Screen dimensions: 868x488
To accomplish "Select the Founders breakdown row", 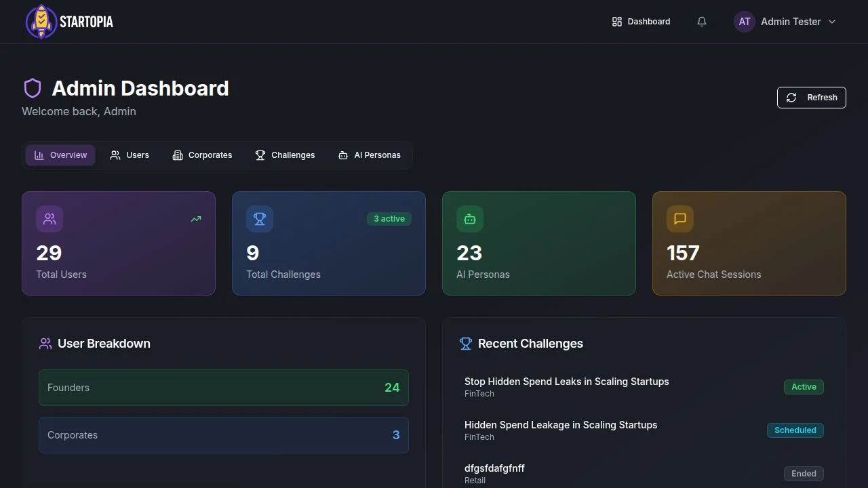I will coord(224,388).
